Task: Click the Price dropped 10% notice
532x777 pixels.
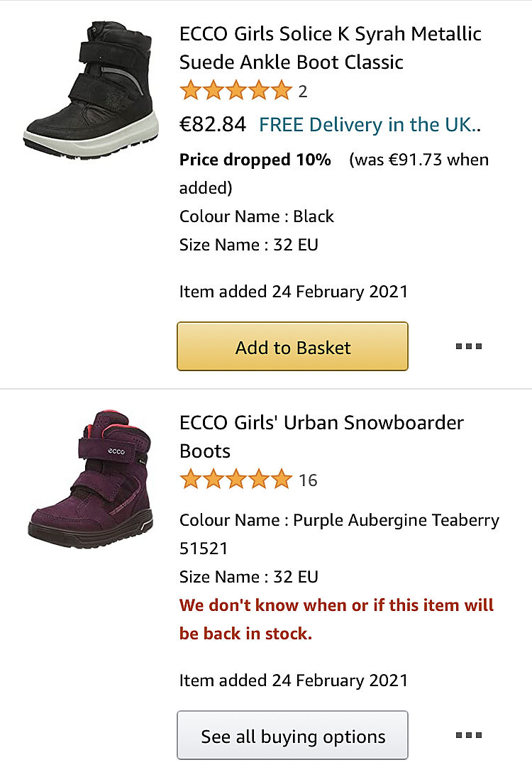Action: point(255,160)
